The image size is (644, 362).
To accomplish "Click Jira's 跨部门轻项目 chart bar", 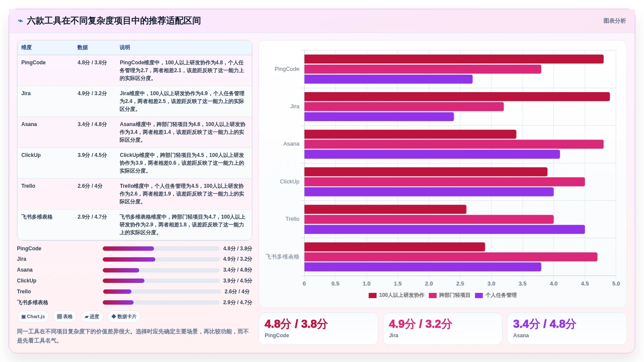I will [404, 107].
